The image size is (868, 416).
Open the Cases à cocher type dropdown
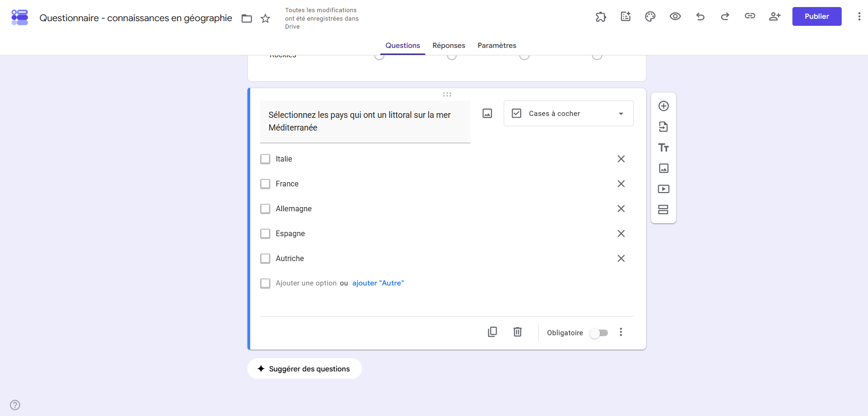pos(568,114)
